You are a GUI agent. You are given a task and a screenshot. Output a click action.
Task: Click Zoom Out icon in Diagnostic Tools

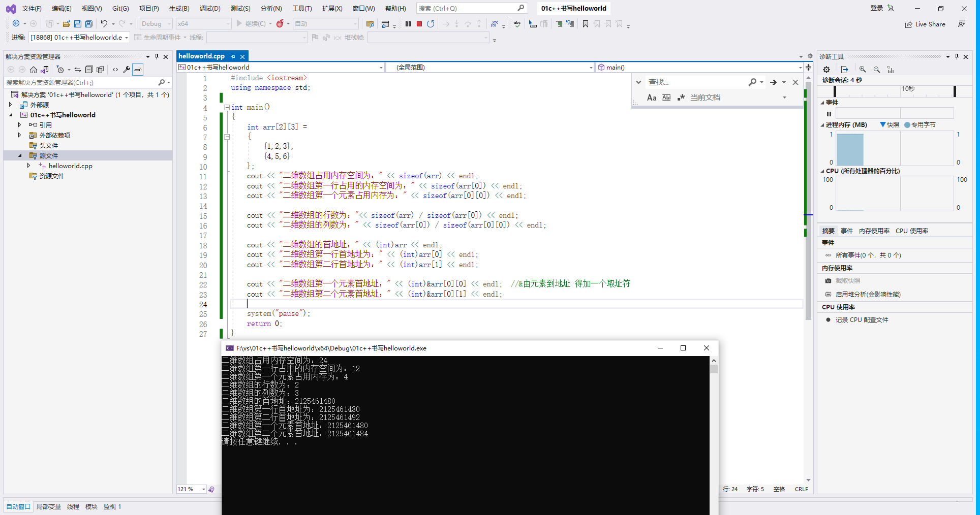(877, 70)
